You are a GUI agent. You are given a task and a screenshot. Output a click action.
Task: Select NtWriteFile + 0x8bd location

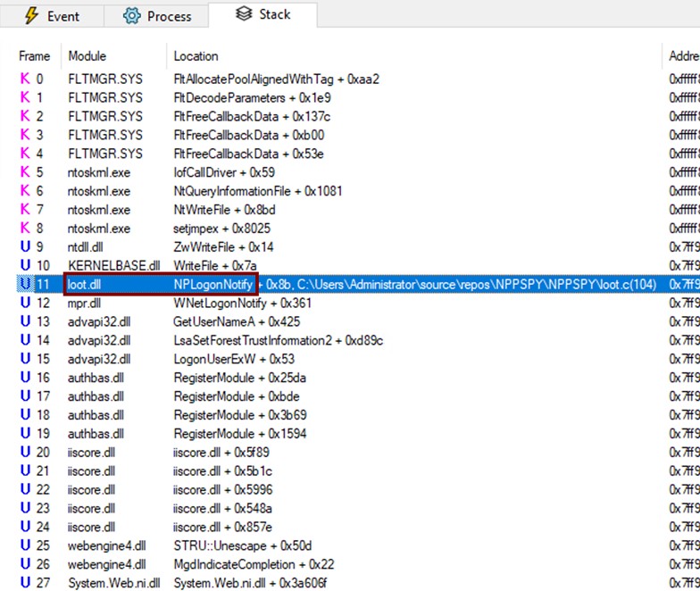point(224,210)
